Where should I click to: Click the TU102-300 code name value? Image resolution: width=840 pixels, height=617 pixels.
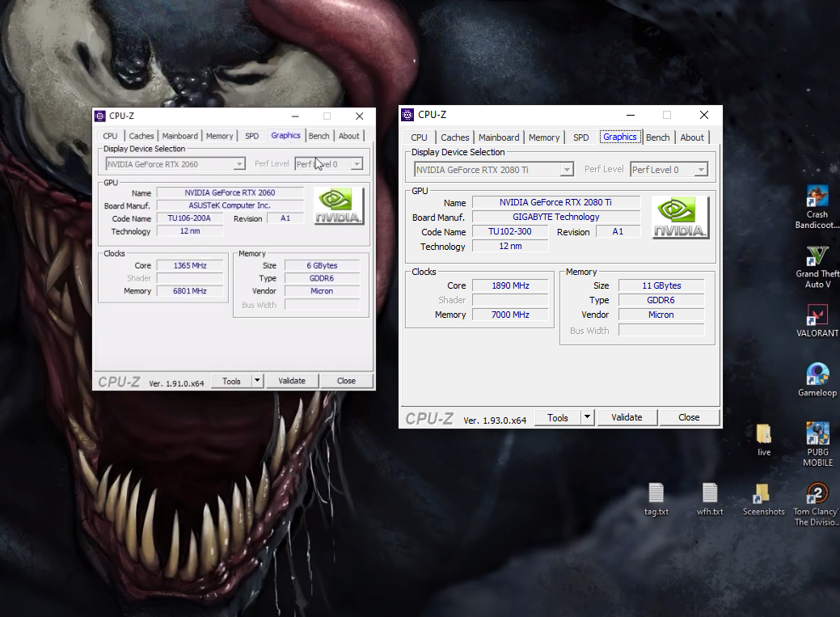(x=510, y=231)
